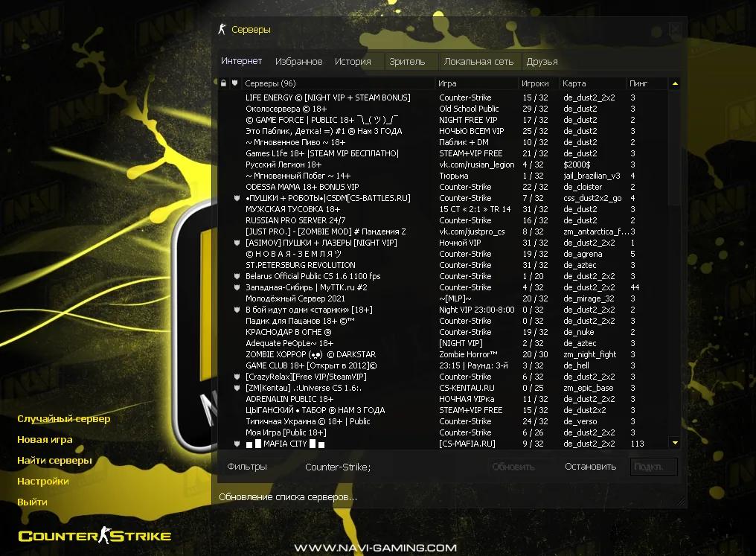Sort by Карта column header
The width and height of the screenshot is (756, 556).
click(592, 83)
